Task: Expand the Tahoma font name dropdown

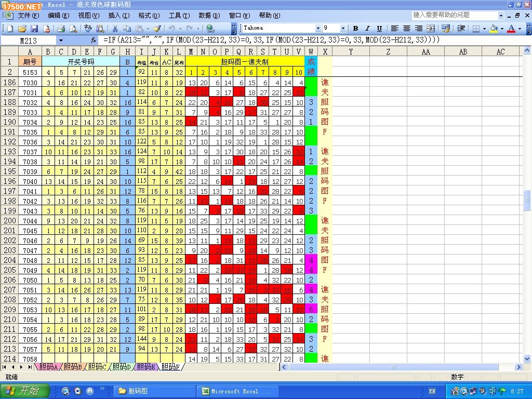Action: pyautogui.click(x=318, y=28)
